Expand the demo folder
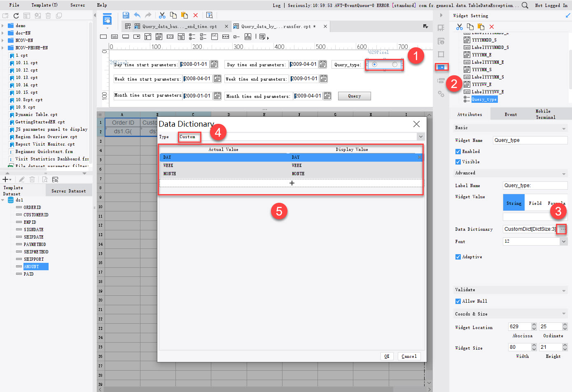The image size is (572, 392). point(3,26)
